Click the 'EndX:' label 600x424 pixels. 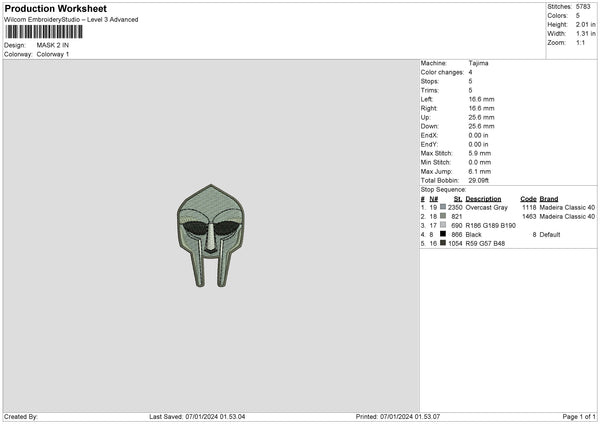(x=429, y=135)
